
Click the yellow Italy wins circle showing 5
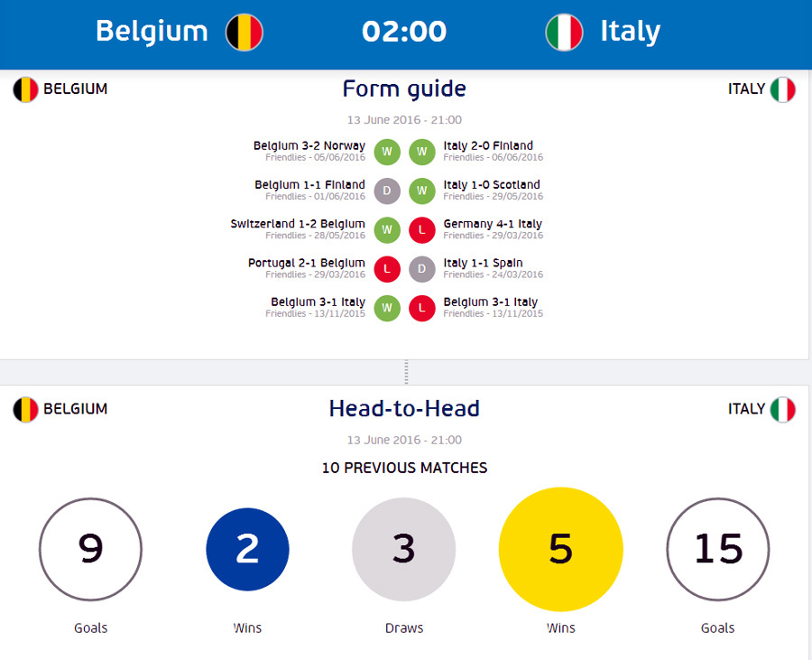[560, 549]
